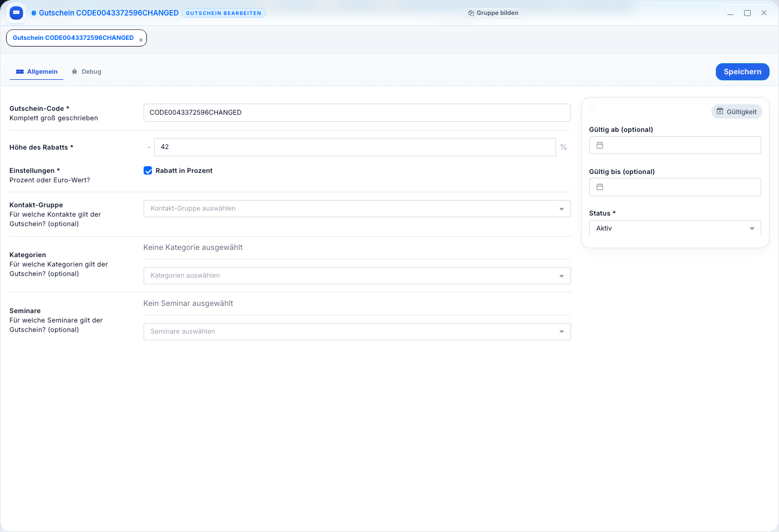779x532 pixels.
Task: Expand the Kategorien auswählen dropdown
Action: [357, 275]
